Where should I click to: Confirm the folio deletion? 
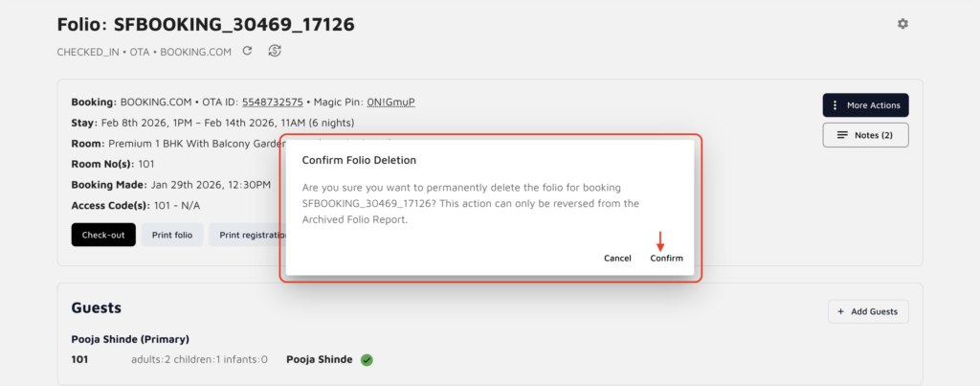click(666, 259)
